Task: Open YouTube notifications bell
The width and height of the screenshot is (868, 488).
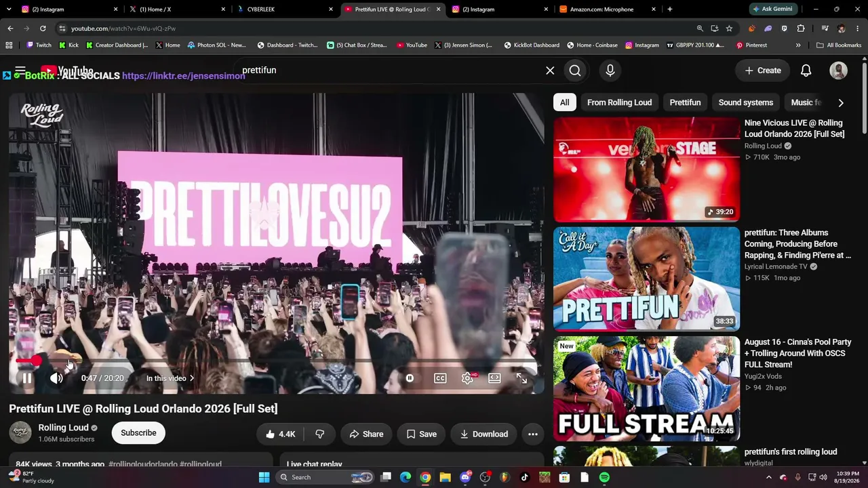Action: [806, 70]
